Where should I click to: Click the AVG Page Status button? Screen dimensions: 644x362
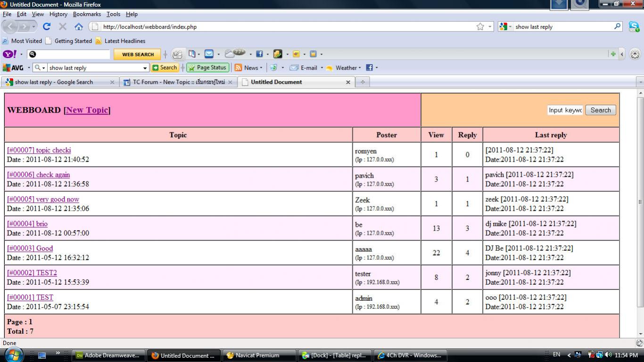[x=208, y=67]
